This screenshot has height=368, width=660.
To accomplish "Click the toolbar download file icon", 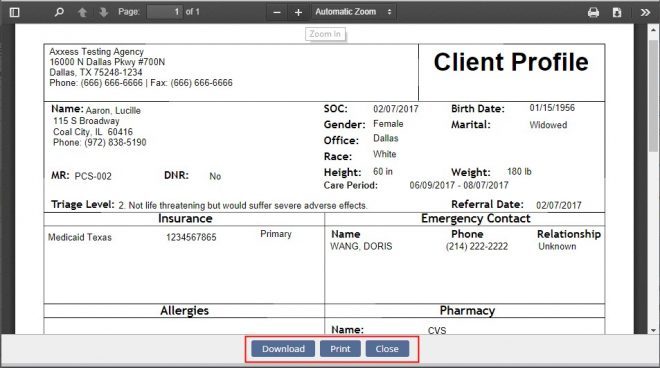I will pos(617,12).
